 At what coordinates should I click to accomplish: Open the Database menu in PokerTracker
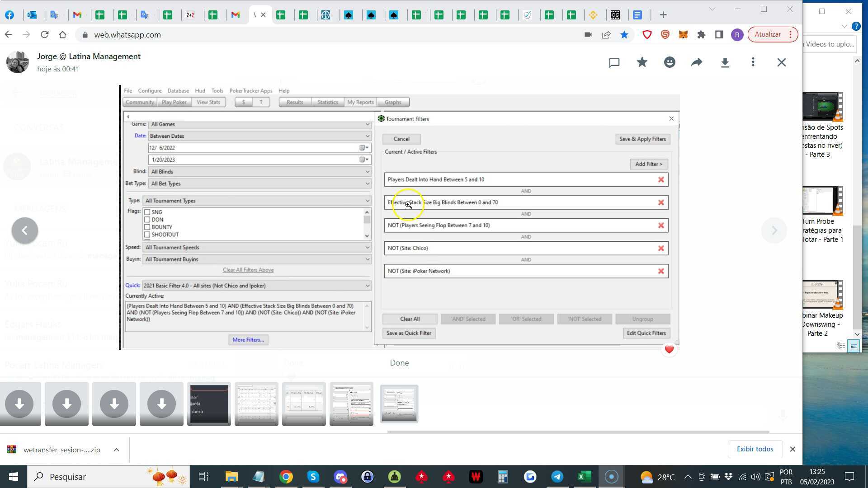click(178, 90)
